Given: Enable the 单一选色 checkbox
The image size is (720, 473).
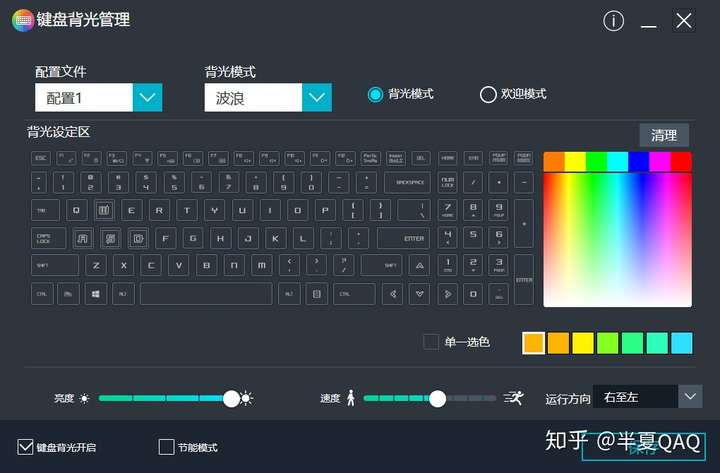Looking at the screenshot, I should tap(431, 342).
